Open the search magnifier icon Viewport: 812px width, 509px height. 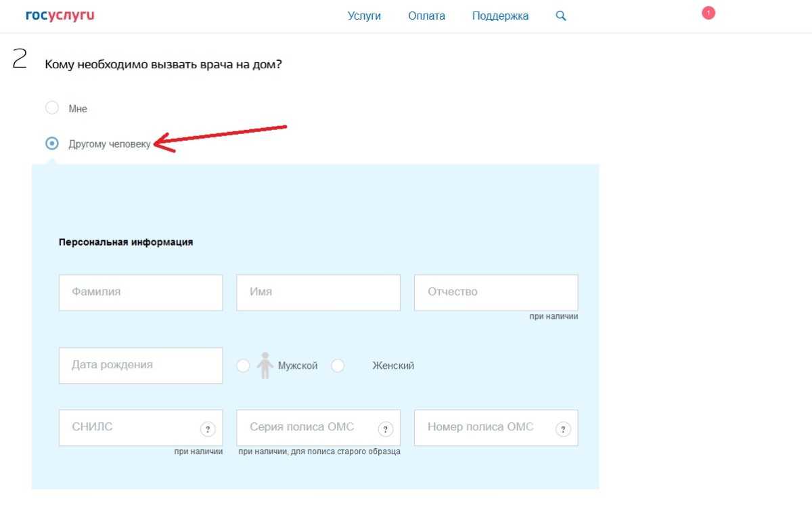tap(560, 16)
